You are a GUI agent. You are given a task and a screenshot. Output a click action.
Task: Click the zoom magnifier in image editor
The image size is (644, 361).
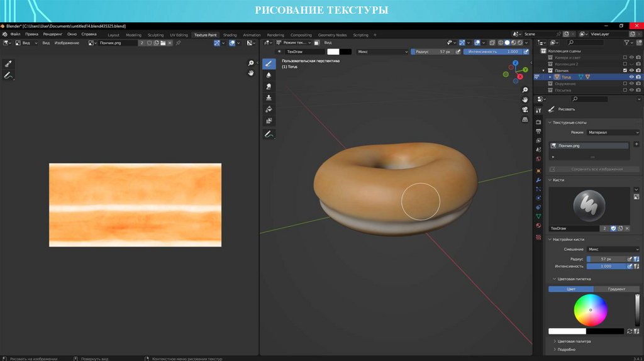(251, 64)
